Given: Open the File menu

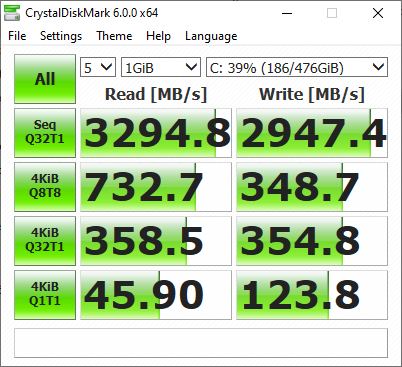Looking at the screenshot, I should 17,36.
